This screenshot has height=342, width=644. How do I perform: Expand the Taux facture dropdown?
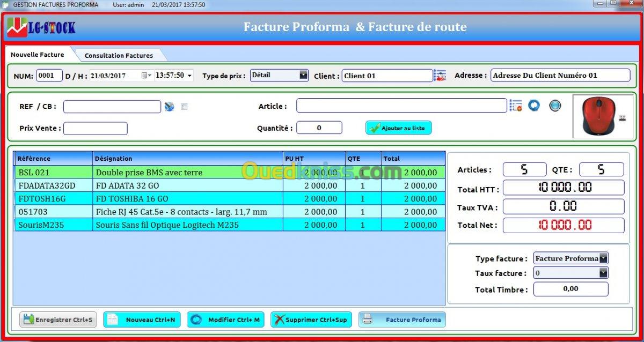point(604,273)
